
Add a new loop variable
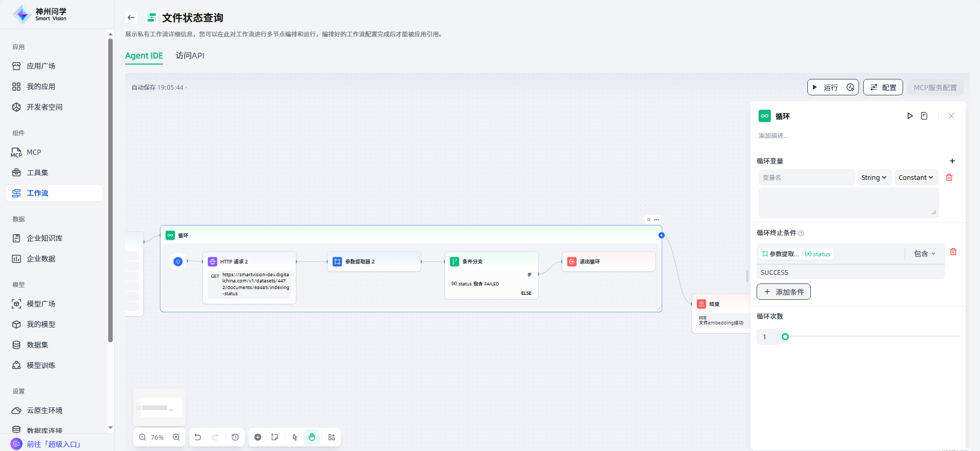click(952, 161)
